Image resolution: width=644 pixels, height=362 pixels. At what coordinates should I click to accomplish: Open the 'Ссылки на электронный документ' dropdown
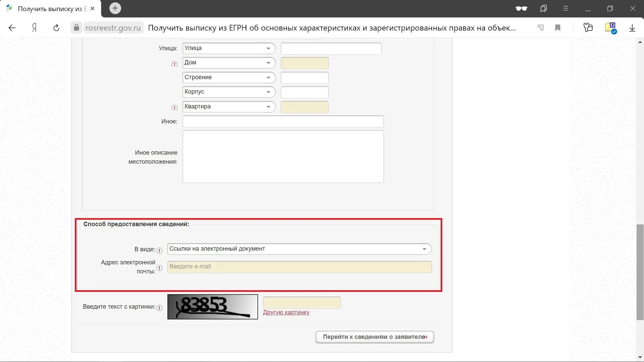(x=299, y=249)
